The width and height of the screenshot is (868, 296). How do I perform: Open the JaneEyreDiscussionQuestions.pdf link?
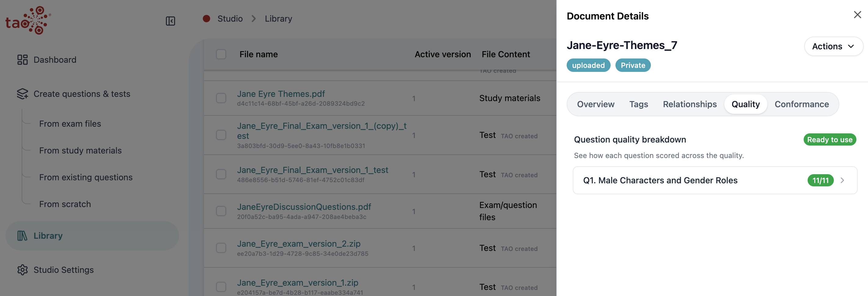tap(304, 207)
